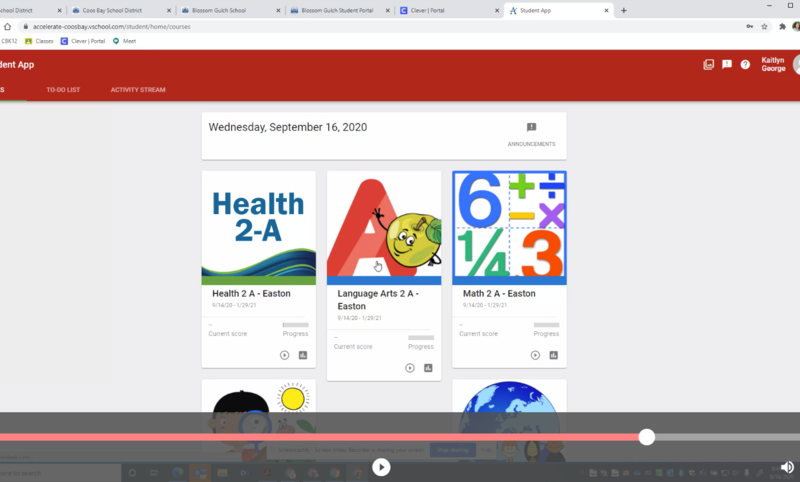Toggle the video volume speaker icon

pos(787,467)
